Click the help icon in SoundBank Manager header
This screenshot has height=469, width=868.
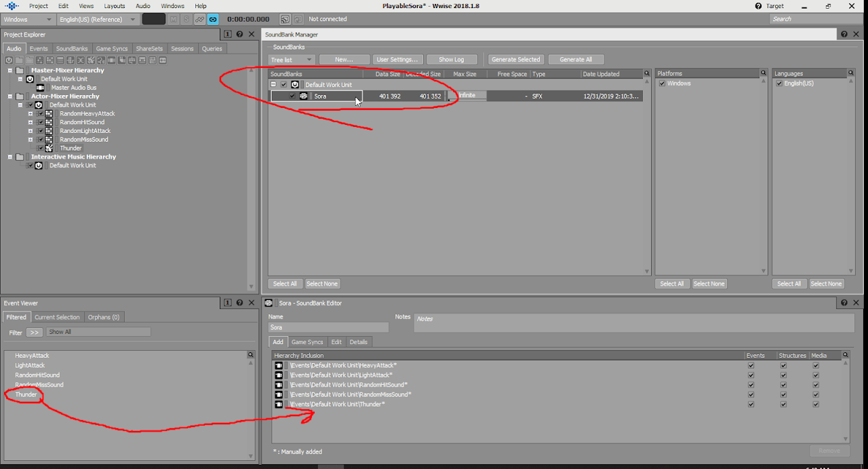click(x=844, y=34)
